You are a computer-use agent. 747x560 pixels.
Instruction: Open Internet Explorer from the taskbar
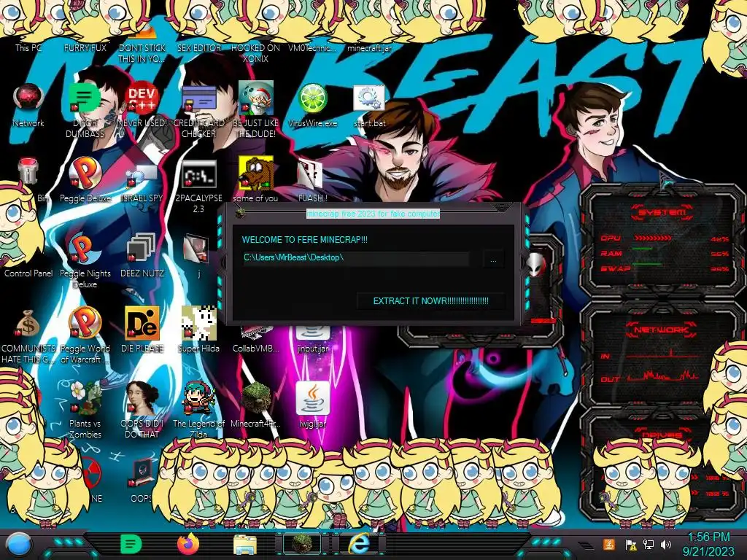(360, 544)
